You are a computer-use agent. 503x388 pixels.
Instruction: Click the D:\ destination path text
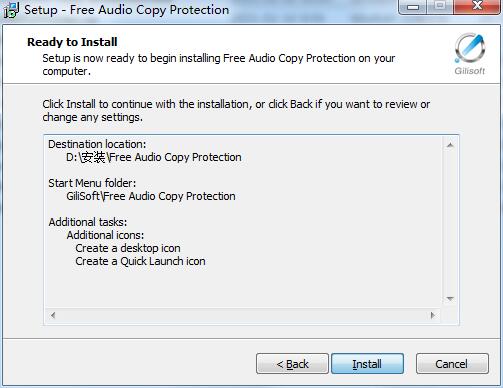[154, 157]
